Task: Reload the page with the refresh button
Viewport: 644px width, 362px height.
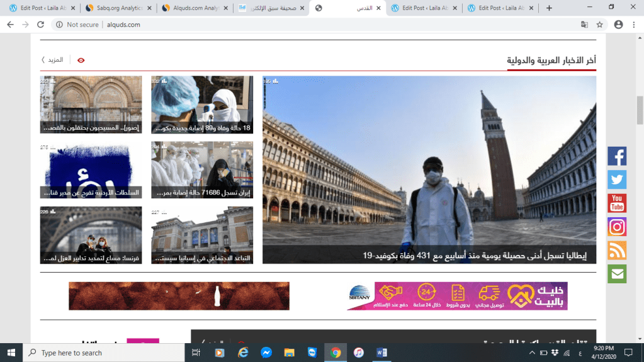Action: [41, 25]
